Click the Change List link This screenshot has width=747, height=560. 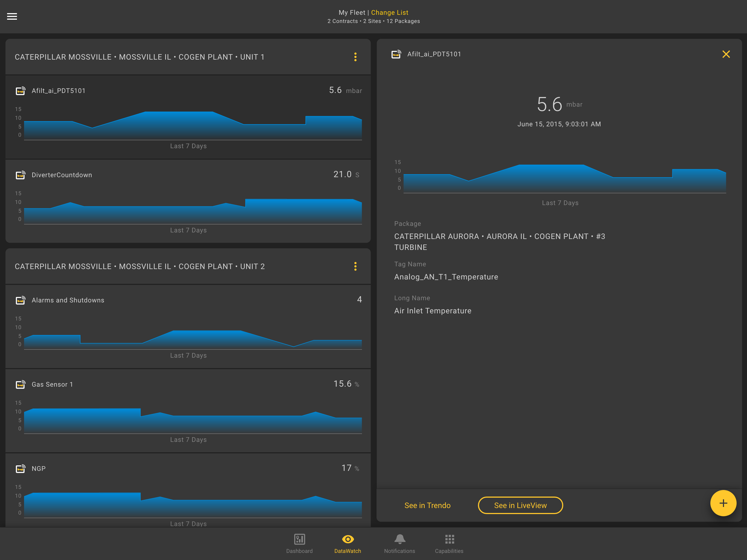point(390,13)
